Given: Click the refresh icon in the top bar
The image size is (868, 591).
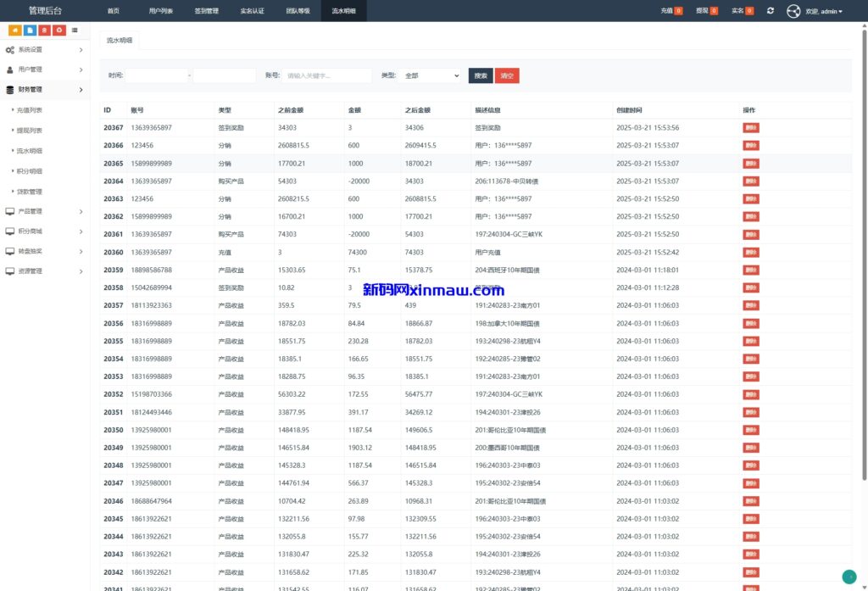Looking at the screenshot, I should (770, 11).
